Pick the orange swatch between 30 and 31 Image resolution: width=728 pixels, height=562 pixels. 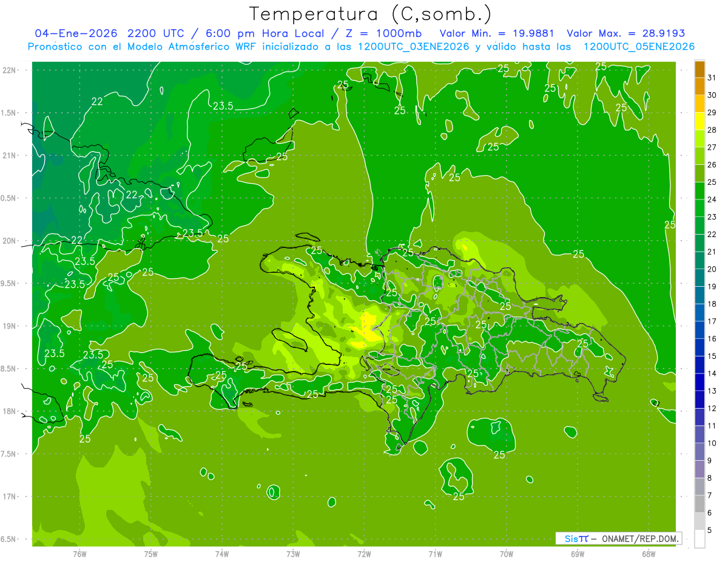(x=700, y=87)
